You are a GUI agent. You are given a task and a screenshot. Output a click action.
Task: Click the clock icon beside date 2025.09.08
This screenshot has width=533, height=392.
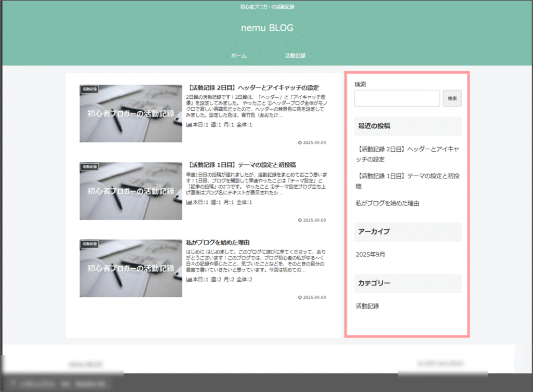300,297
